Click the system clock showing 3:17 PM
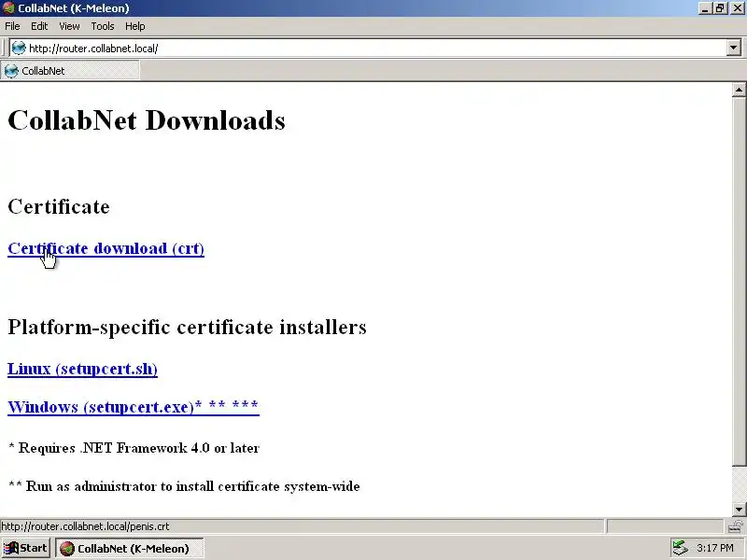Viewport: 747px width, 560px height. pos(715,548)
